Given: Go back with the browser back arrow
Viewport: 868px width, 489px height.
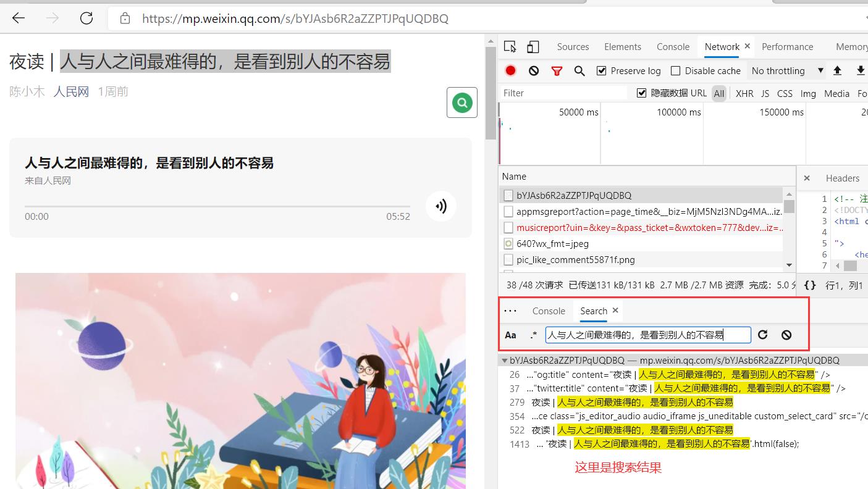Looking at the screenshot, I should pos(19,18).
